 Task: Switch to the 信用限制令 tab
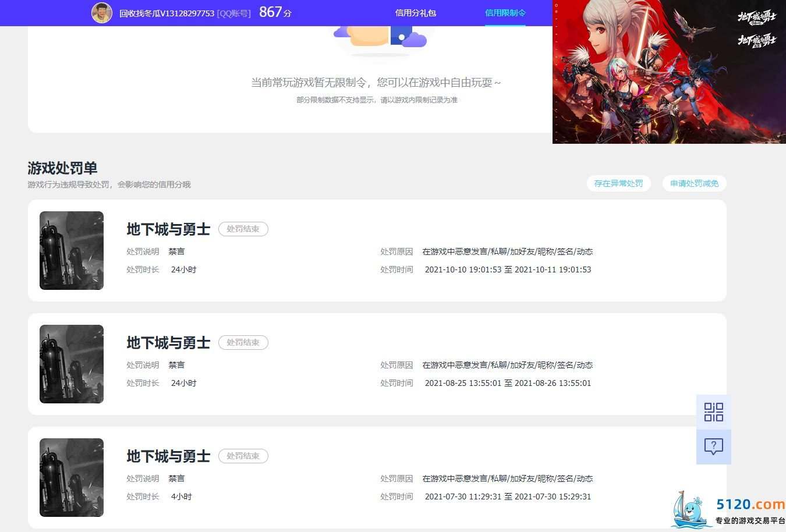coord(505,13)
